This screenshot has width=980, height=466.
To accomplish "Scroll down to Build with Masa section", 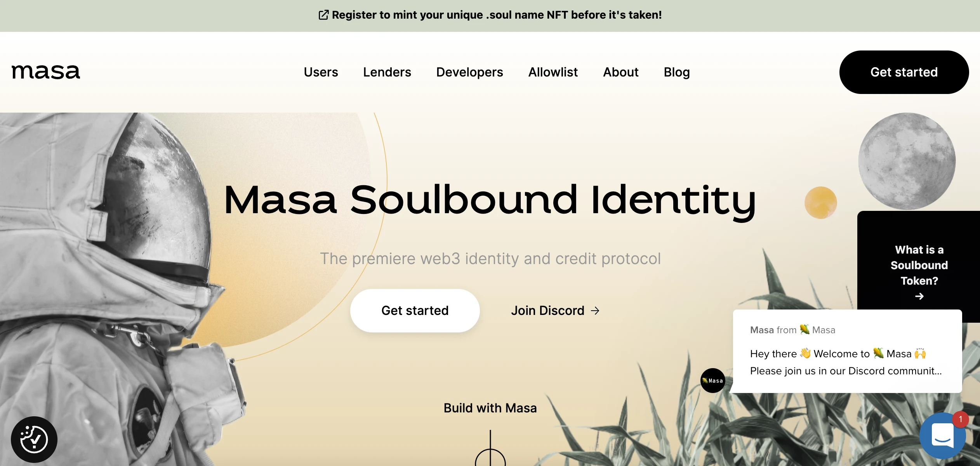I will (489, 409).
